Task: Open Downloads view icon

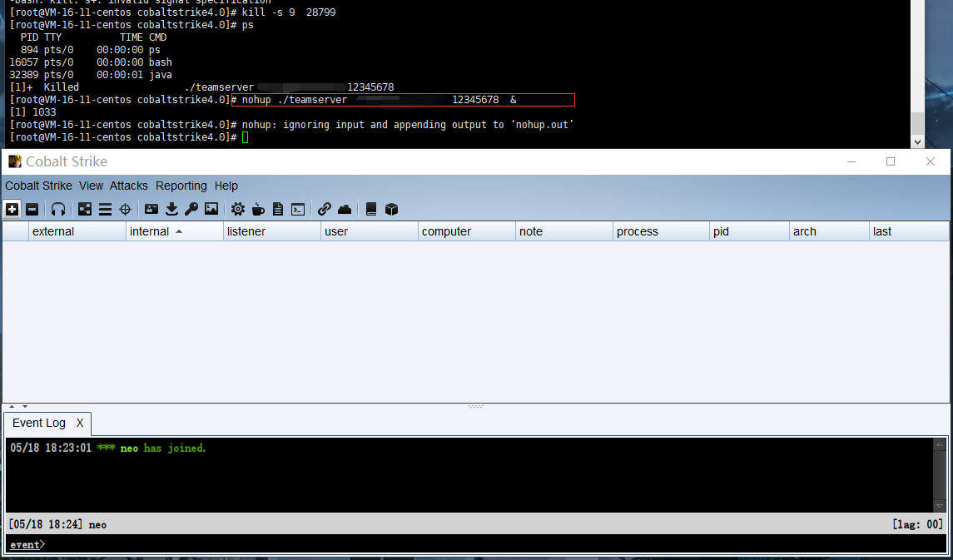Action: [x=171, y=210]
